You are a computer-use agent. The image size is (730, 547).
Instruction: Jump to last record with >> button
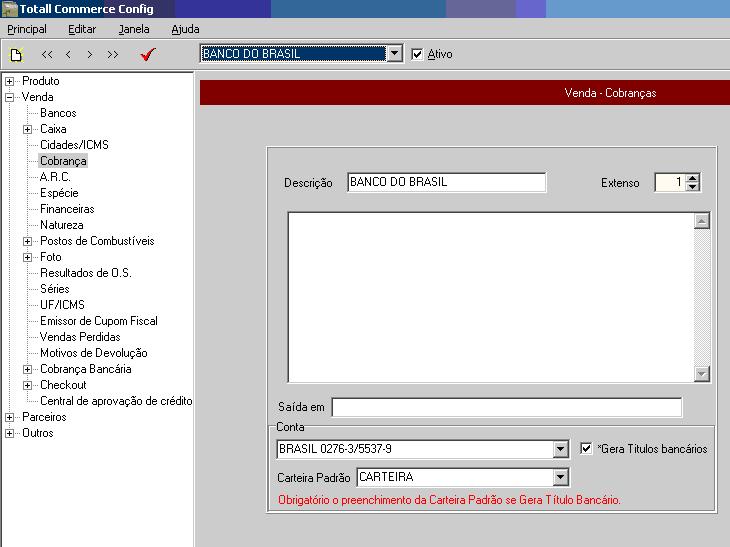113,55
